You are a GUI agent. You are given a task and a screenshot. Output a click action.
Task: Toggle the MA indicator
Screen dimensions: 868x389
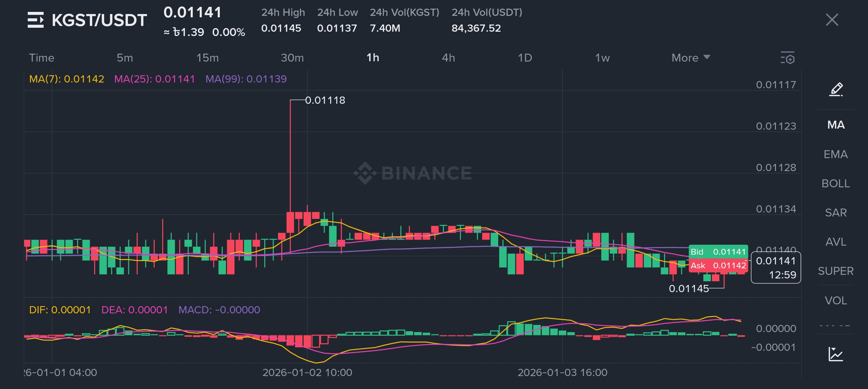coord(836,125)
